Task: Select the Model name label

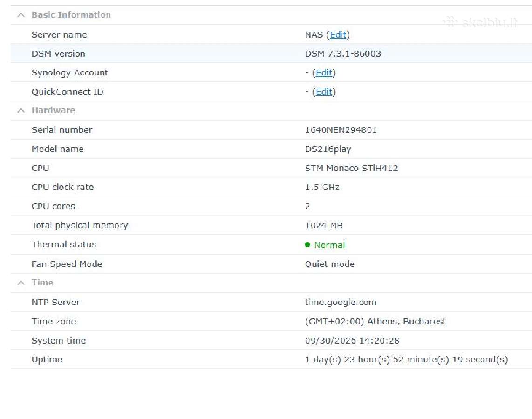Action: point(57,149)
